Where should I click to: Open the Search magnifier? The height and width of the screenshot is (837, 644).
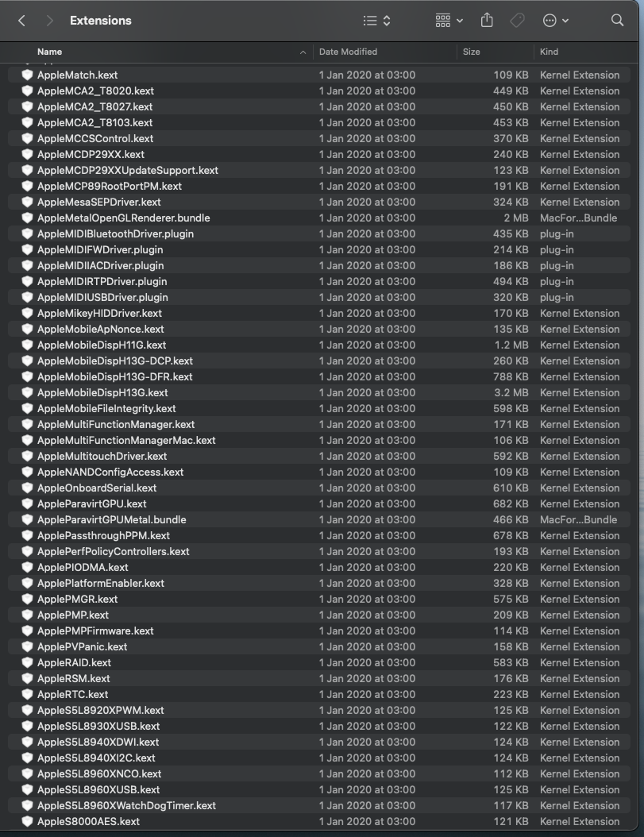click(617, 21)
